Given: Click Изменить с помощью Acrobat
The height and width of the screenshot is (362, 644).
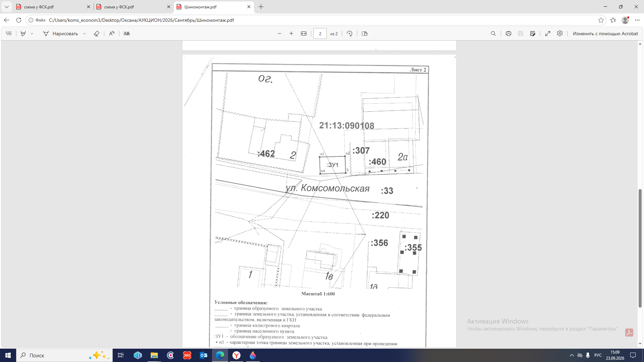Looking at the screenshot, I should pos(605,34).
